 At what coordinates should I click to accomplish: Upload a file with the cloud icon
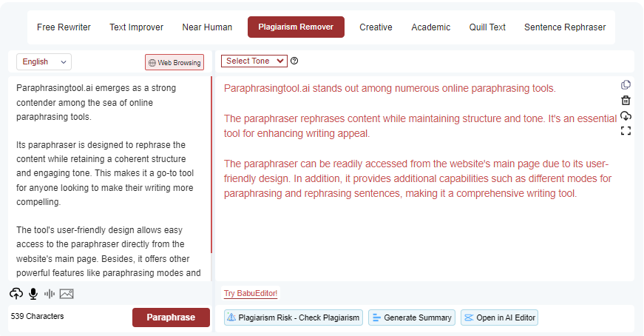16,294
